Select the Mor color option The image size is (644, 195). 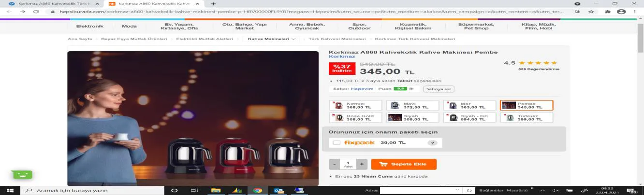(x=469, y=105)
